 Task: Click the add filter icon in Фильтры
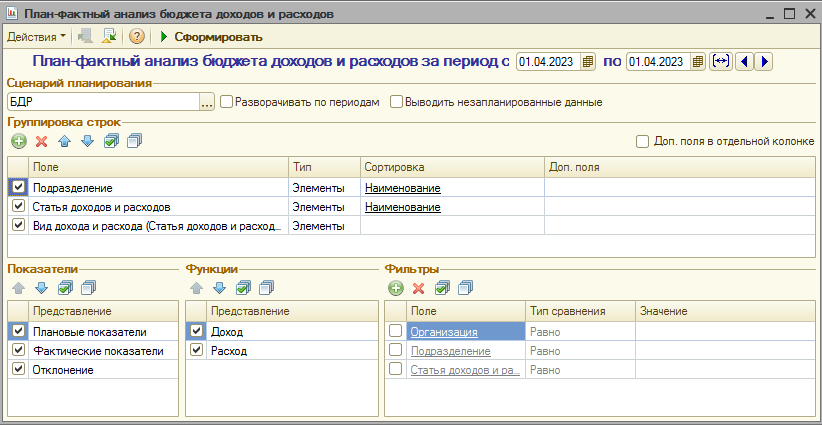pyautogui.click(x=396, y=288)
